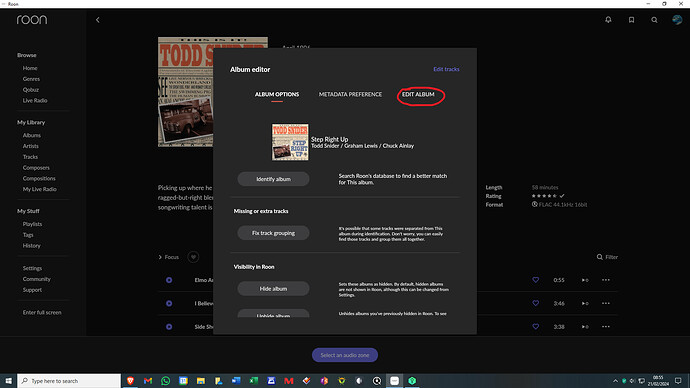Open the user profile avatar
690x388 pixels.
click(x=677, y=20)
